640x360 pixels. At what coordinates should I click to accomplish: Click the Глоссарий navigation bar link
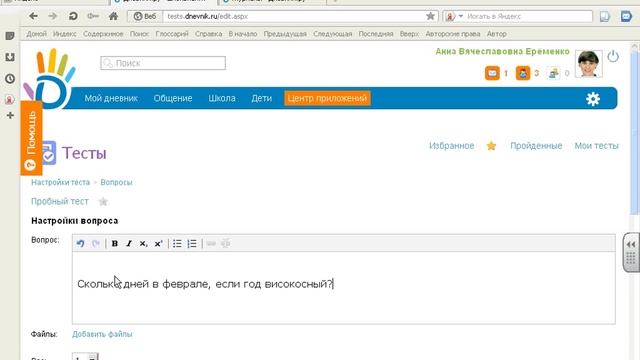(172, 34)
